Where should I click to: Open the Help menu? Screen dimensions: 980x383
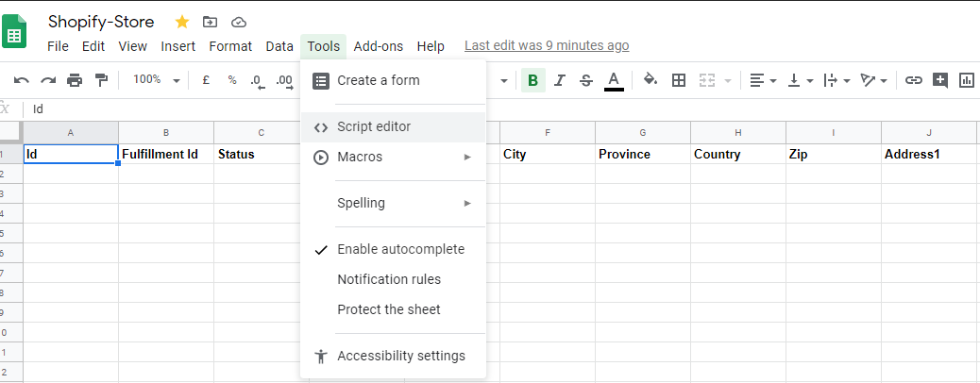[431, 46]
